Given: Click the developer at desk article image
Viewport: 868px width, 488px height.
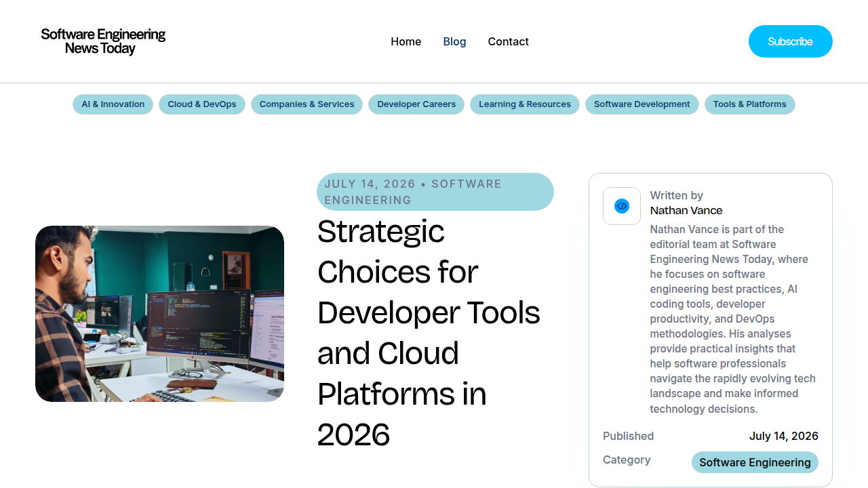Looking at the screenshot, I should click(x=159, y=314).
